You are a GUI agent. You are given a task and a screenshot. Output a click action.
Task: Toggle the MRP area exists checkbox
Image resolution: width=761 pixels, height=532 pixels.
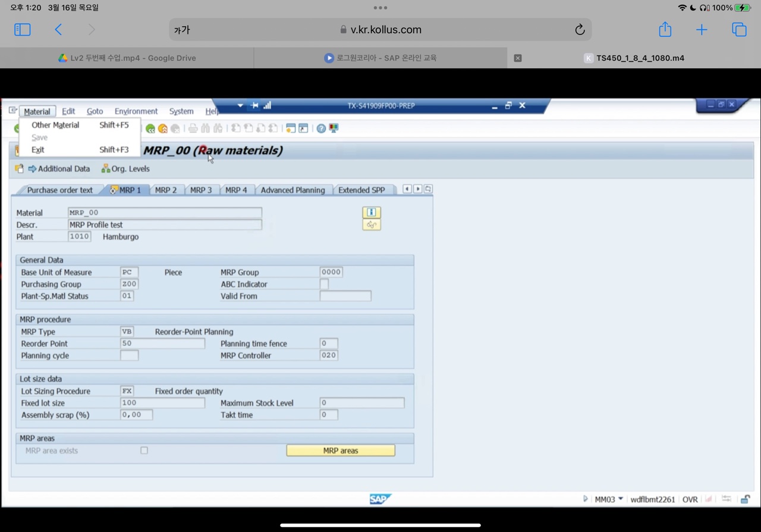pos(144,451)
